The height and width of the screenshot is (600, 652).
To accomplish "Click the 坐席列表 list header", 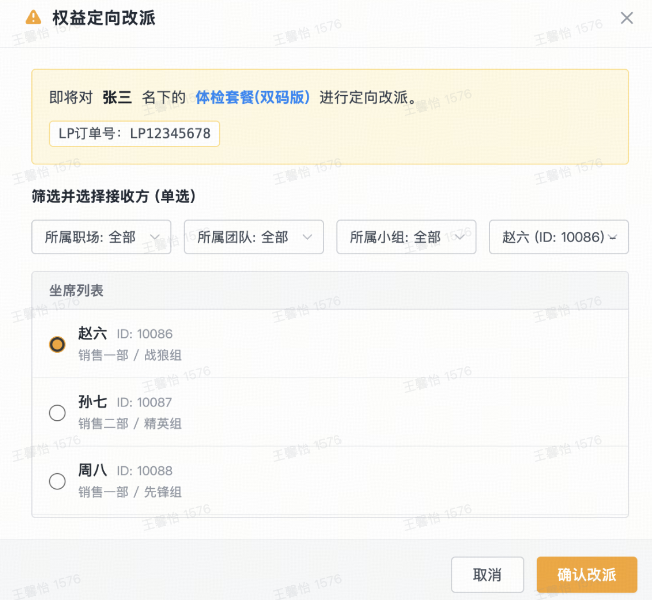I will tap(77, 291).
